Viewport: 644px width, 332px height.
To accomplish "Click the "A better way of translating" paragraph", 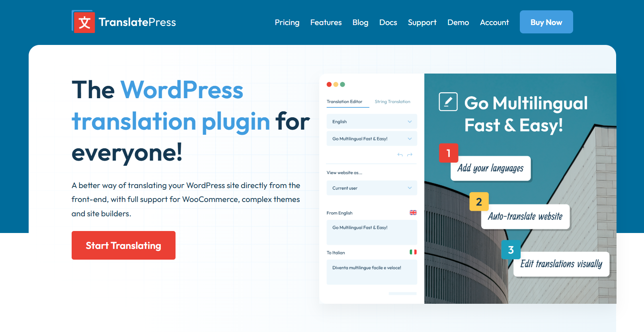I will [186, 200].
